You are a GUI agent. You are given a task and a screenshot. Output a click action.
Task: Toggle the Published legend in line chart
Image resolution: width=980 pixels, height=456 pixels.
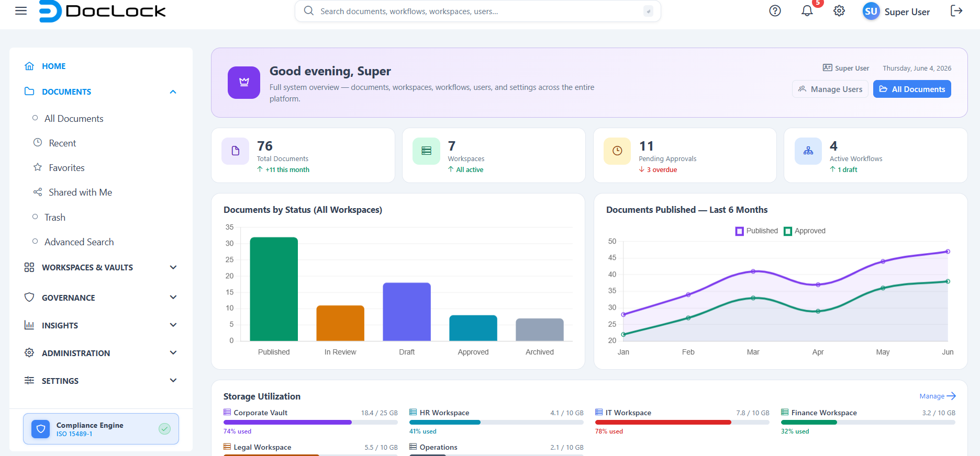tap(757, 231)
